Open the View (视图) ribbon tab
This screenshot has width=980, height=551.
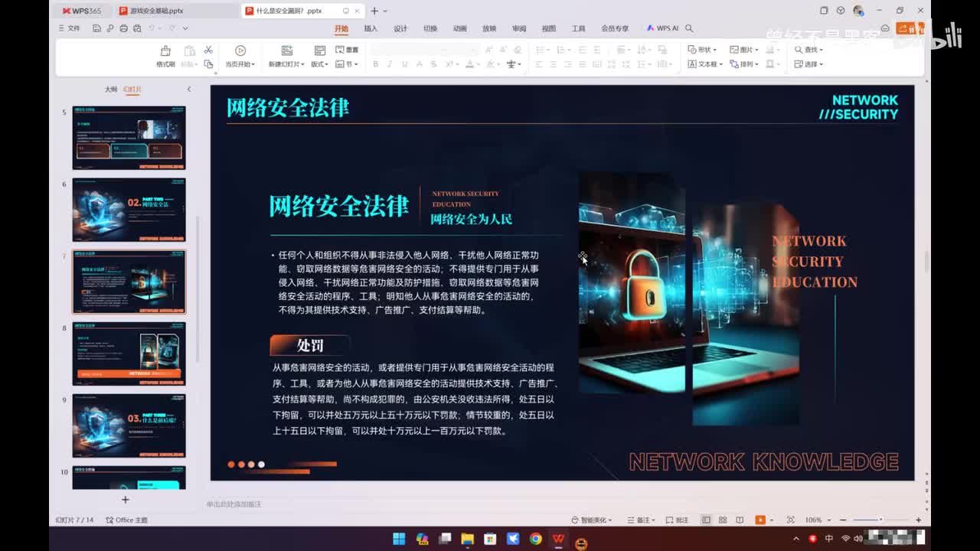tap(549, 28)
